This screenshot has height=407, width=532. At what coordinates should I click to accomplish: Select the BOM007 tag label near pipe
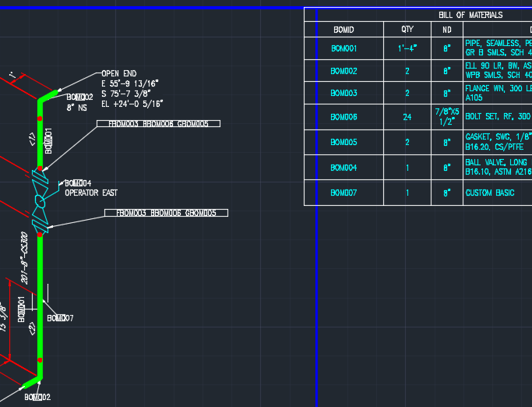[x=60, y=318]
